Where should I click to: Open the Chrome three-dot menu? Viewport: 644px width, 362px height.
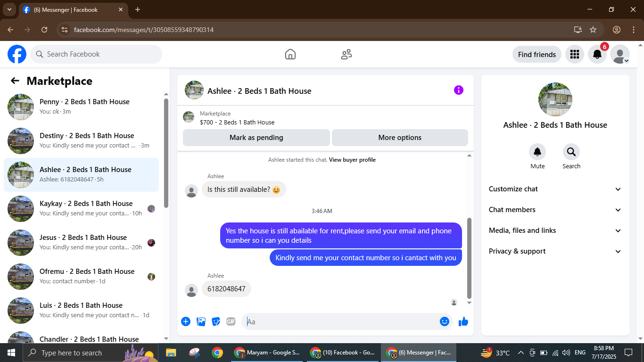pyautogui.click(x=634, y=30)
